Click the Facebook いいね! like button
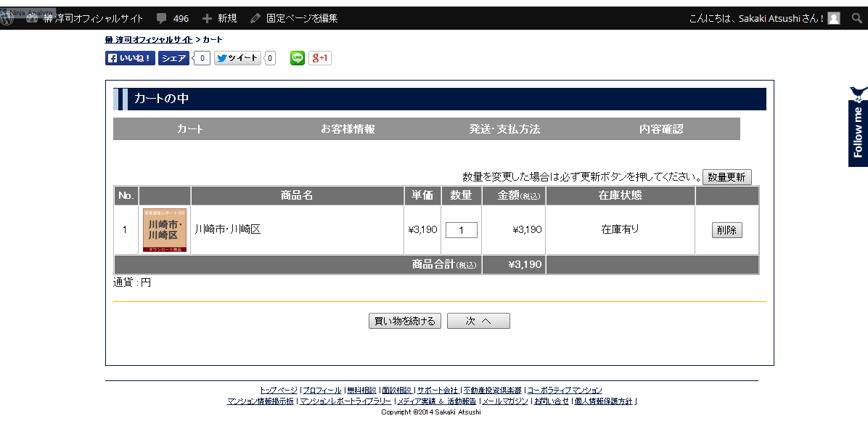This screenshot has width=868, height=421. tap(131, 59)
